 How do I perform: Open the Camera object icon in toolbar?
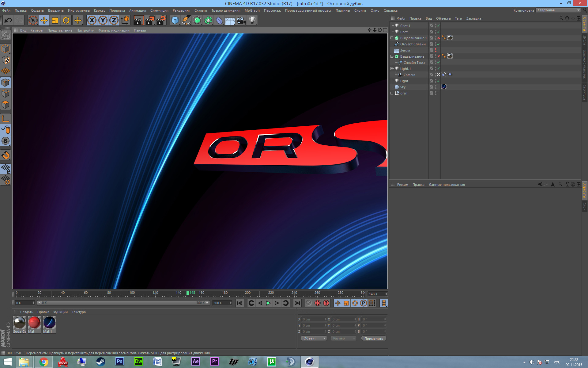point(241,21)
